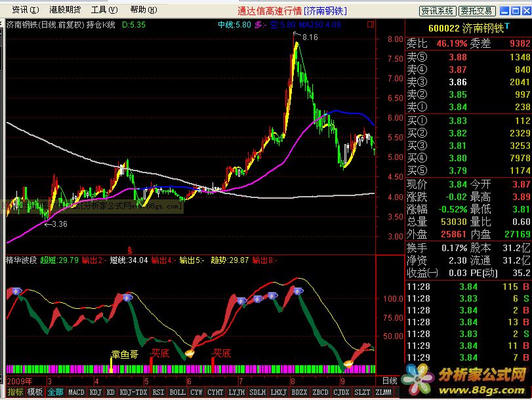Switch to CYW indicator

click(x=196, y=392)
